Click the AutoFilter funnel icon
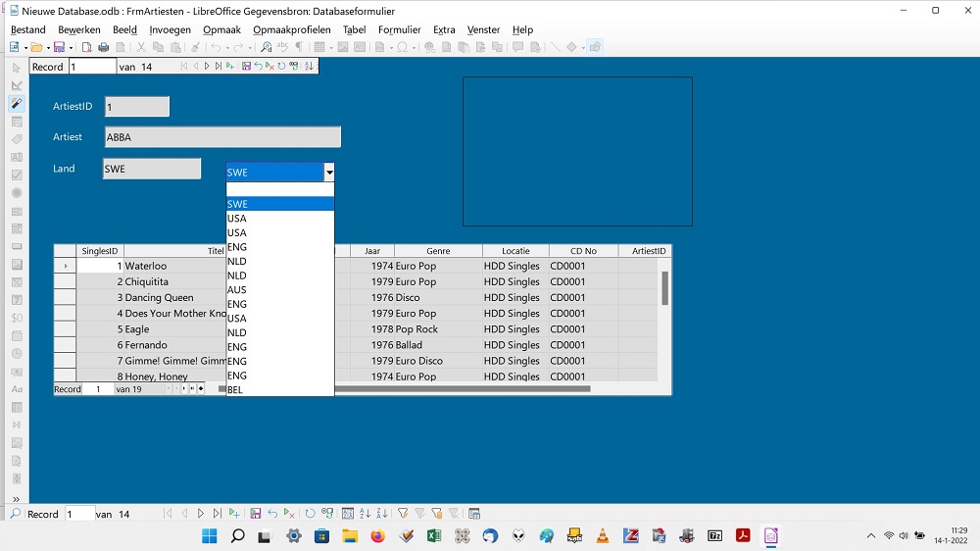Image resolution: width=980 pixels, height=551 pixels. [403, 514]
